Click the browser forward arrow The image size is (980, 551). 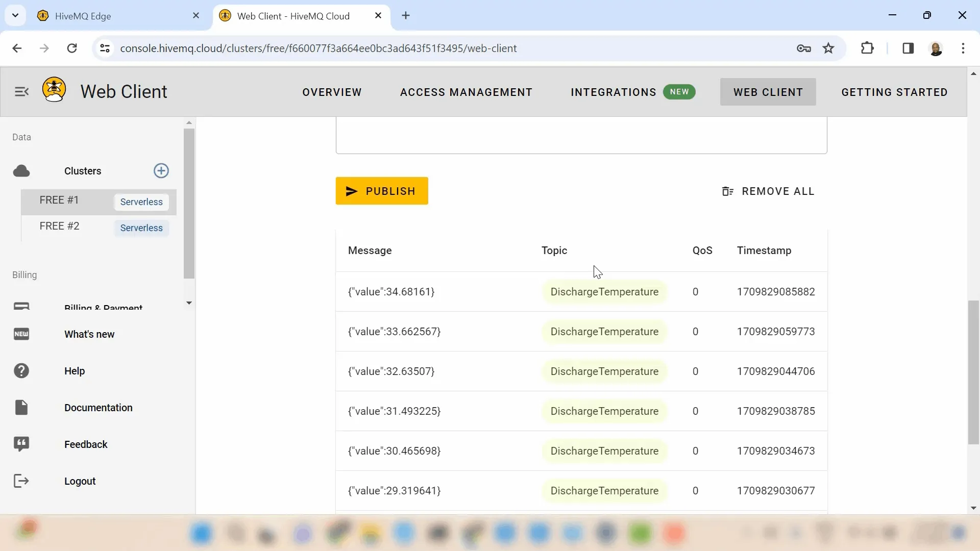[x=44, y=48]
